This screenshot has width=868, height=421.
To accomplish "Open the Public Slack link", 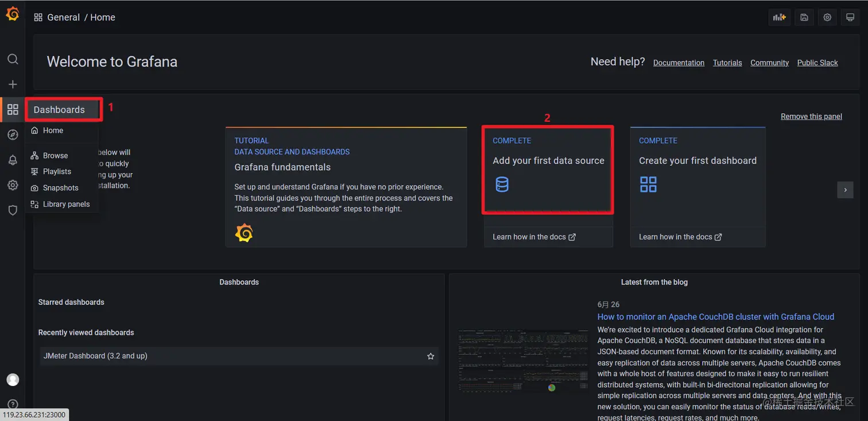I will point(817,63).
